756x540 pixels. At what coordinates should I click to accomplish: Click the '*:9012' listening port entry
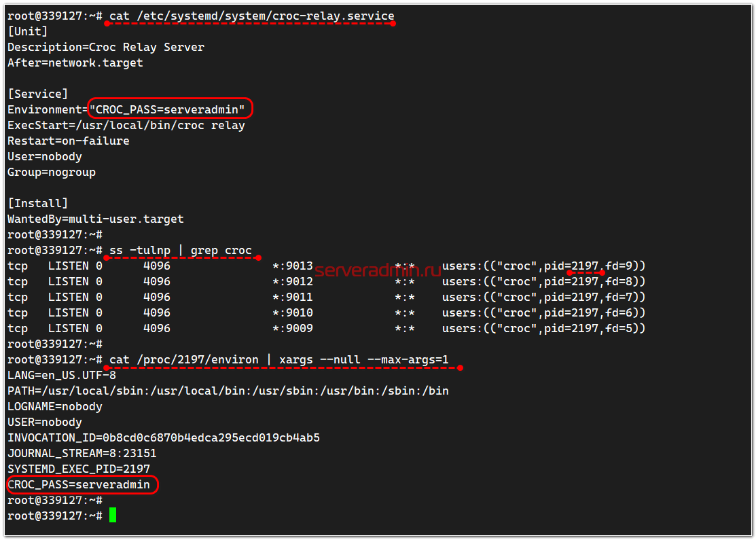(293, 282)
